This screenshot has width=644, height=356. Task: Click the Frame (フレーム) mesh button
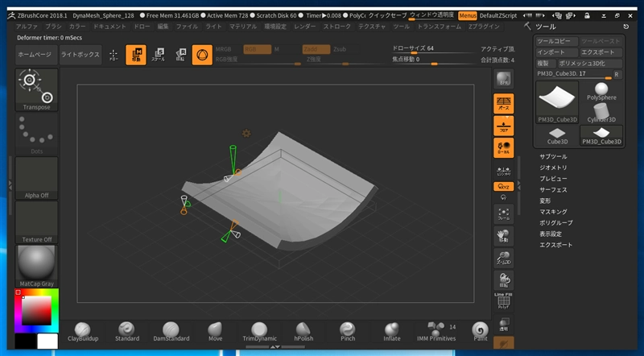tap(504, 214)
